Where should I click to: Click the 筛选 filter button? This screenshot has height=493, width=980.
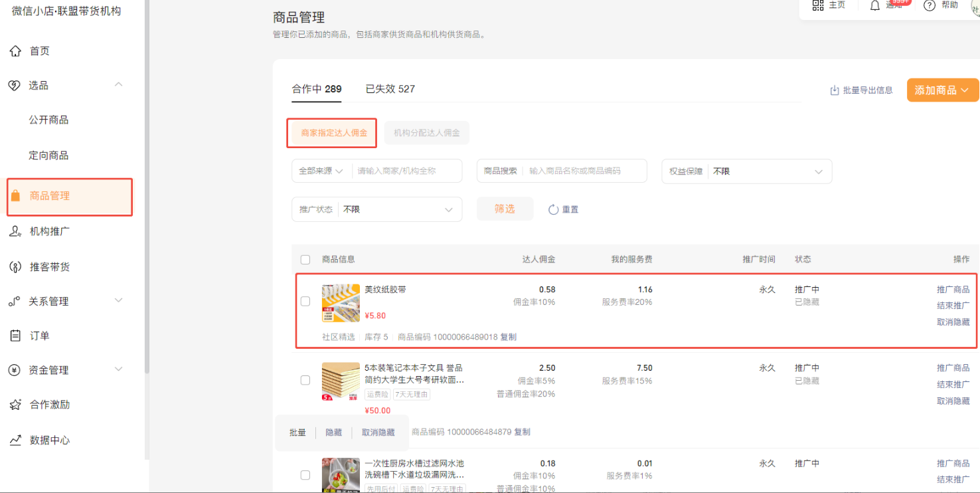coord(505,209)
